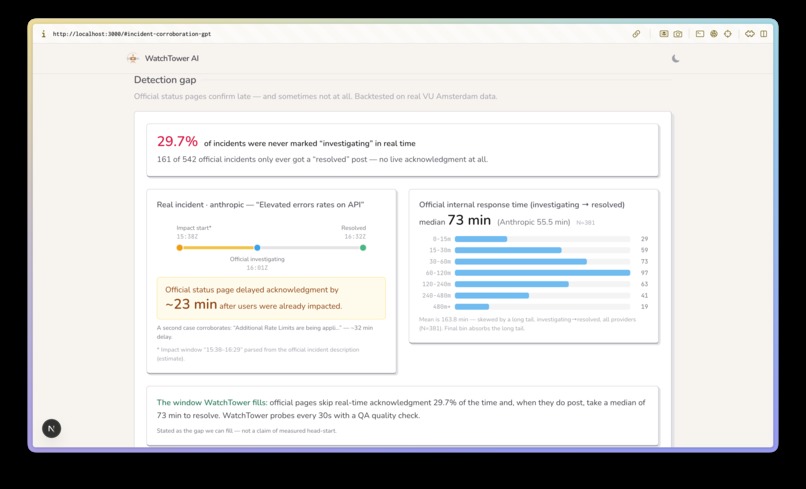This screenshot has height=489, width=806.
Task: Click the round globe-style icon in toolbar
Action: [x=714, y=34]
